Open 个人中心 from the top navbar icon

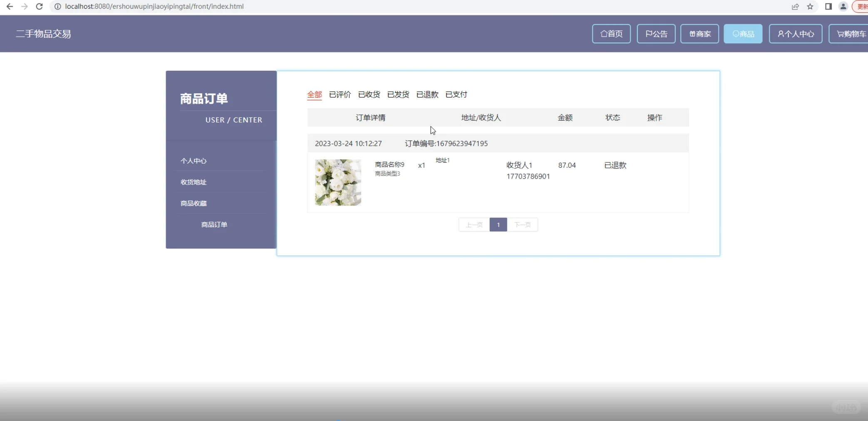click(795, 34)
